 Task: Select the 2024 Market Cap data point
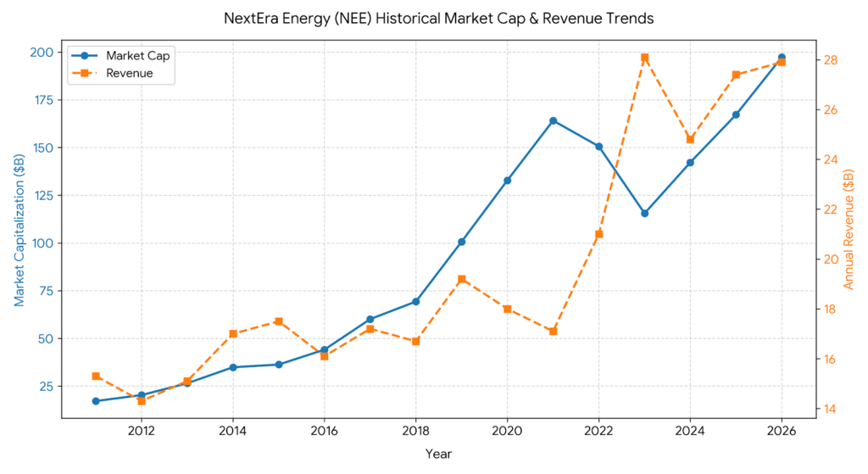click(690, 163)
